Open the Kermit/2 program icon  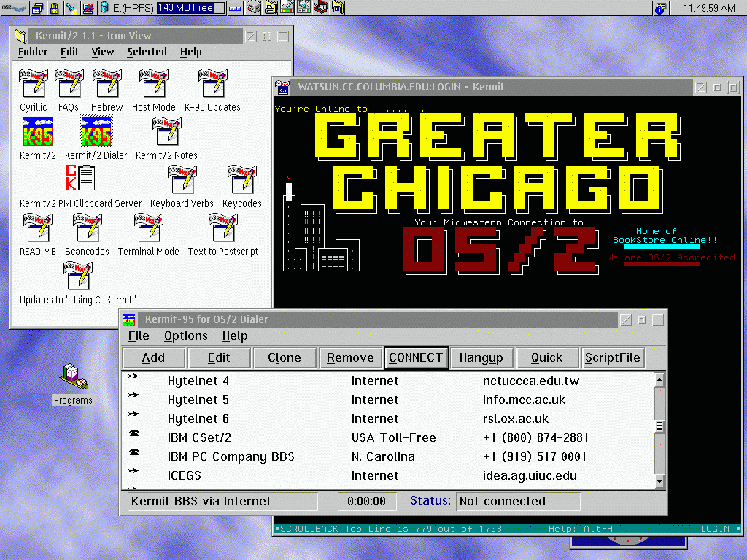36,133
